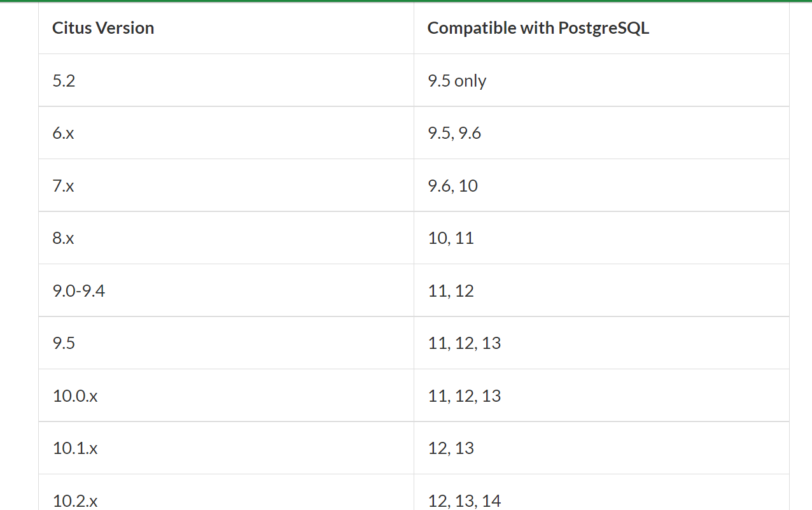Screen dimensions: 812x510
Task: Click the 'Citus Version' column header
Action: pyautogui.click(x=103, y=28)
